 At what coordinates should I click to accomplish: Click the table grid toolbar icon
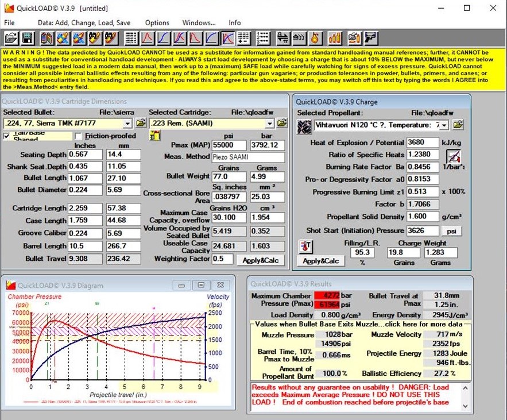(131, 38)
